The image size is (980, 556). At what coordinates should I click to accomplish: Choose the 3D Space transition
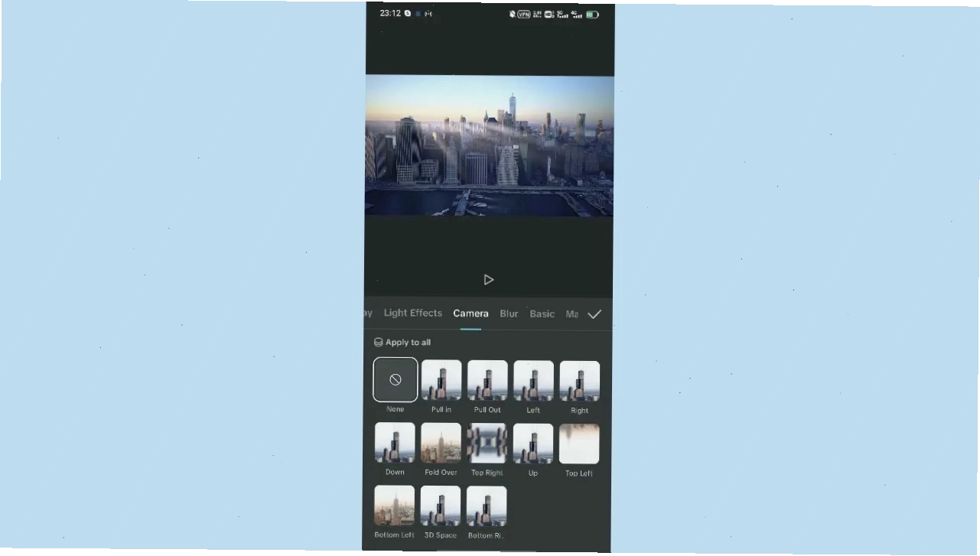441,506
